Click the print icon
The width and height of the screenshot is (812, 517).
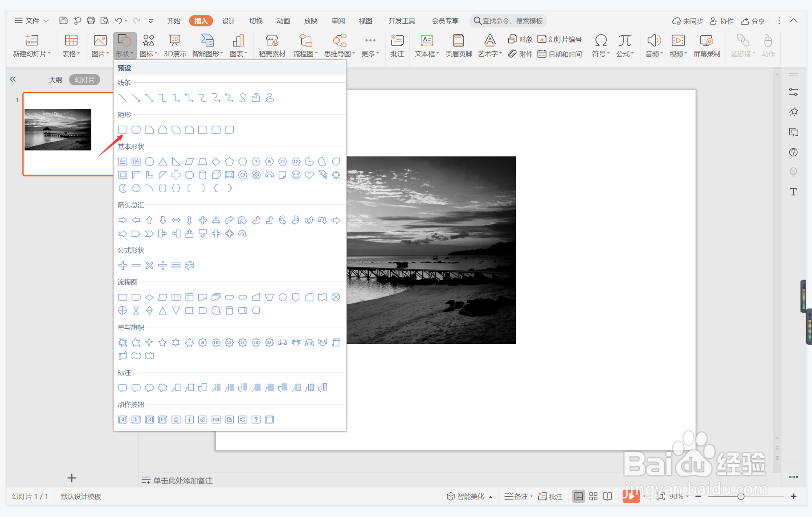91,21
